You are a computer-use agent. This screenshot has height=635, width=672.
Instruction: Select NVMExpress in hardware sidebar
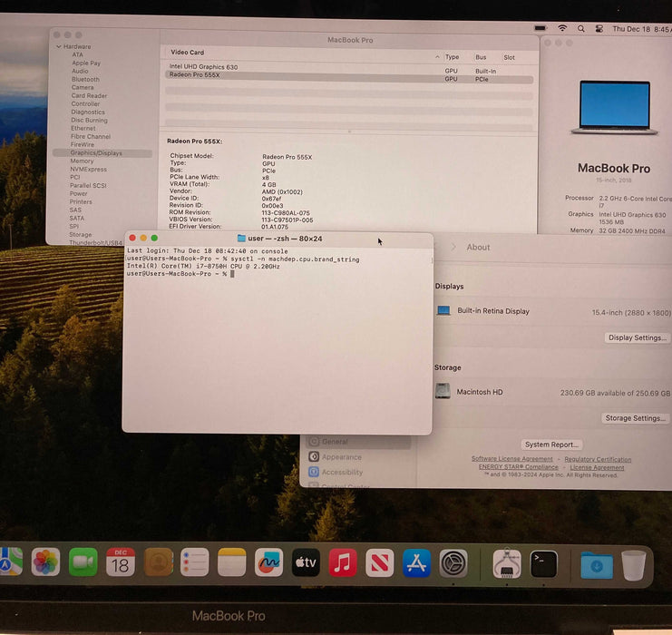pos(88,170)
